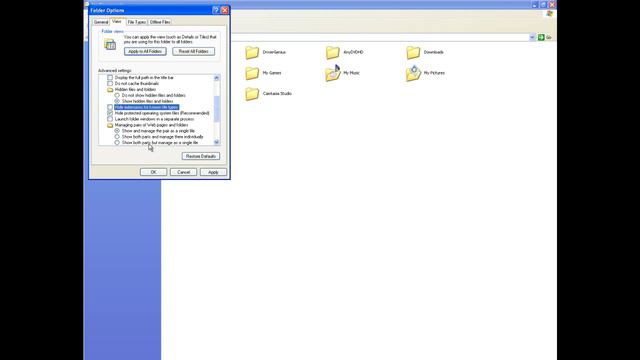Image resolution: width=640 pixels, height=360 pixels.
Task: Click the Windows flag logo in Explorer
Action: [x=549, y=14]
